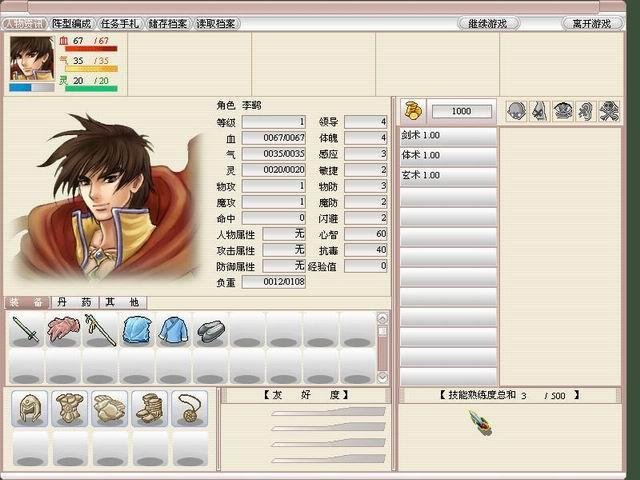Viewport: 640px width, 480px height.
Task: Click the inventory scrollbar down arrow
Action: pos(382,376)
